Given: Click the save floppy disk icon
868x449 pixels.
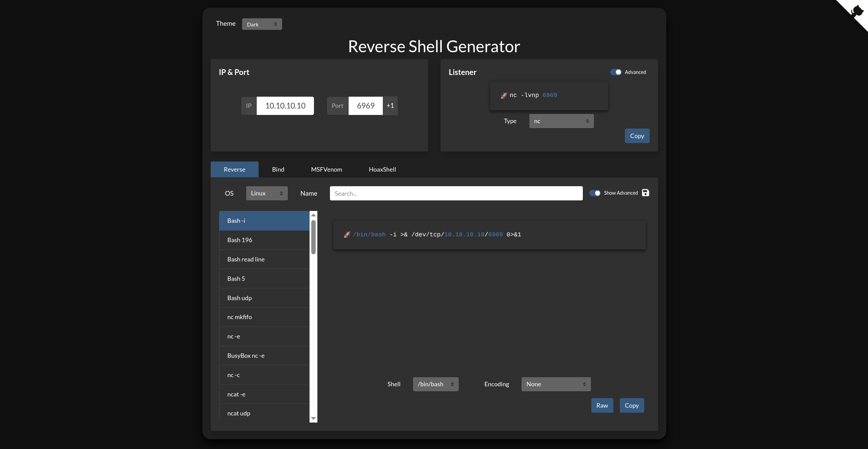Looking at the screenshot, I should coord(645,193).
